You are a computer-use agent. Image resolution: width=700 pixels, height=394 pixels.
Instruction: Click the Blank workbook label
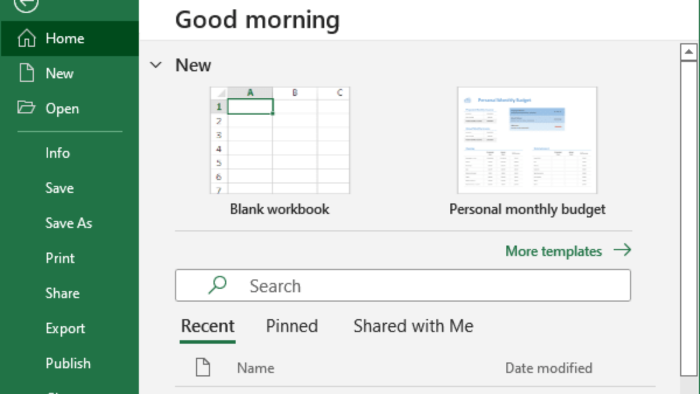click(x=279, y=209)
